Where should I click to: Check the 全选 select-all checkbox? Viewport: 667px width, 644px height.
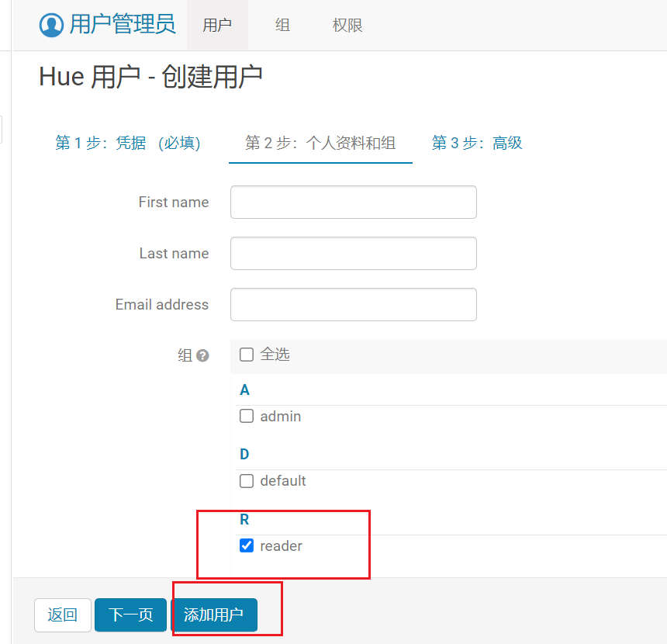pos(247,355)
